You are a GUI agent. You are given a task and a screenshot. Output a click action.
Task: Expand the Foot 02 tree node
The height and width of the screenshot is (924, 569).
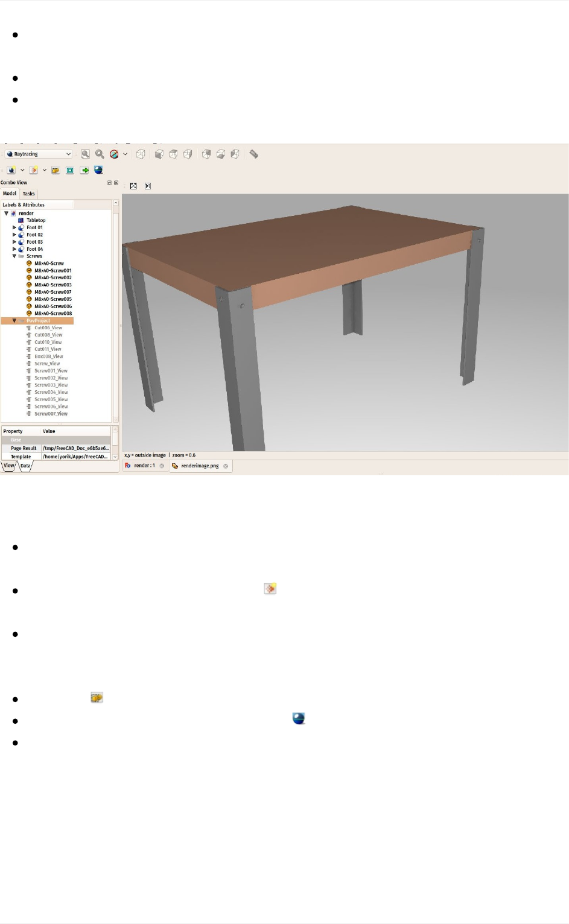pos(14,235)
